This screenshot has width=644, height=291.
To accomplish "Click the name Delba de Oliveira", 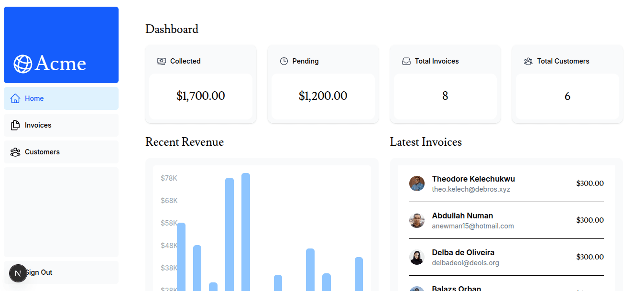I will tap(463, 253).
